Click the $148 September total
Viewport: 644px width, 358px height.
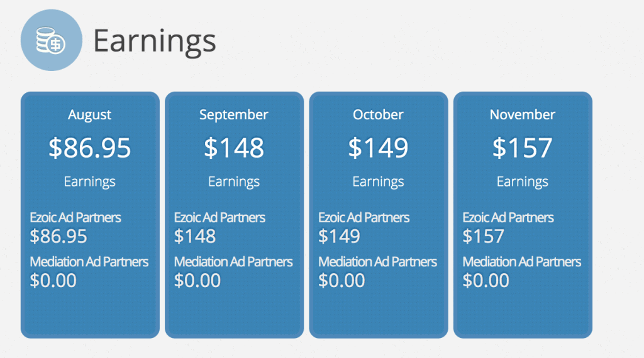tap(234, 148)
